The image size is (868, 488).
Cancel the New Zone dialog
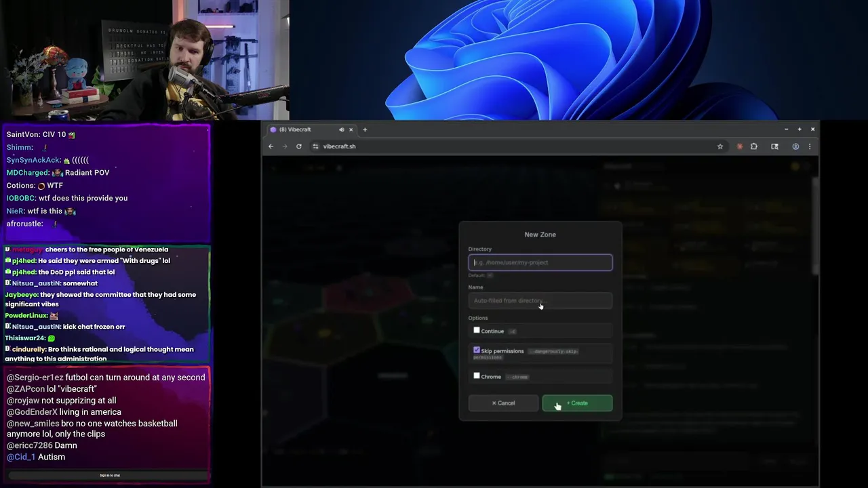(503, 403)
